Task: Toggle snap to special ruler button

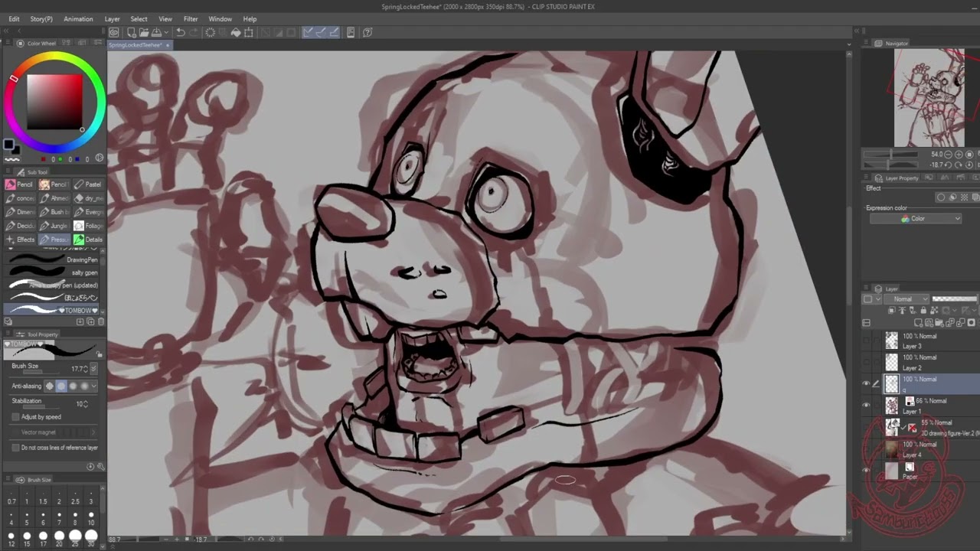Action: click(321, 32)
